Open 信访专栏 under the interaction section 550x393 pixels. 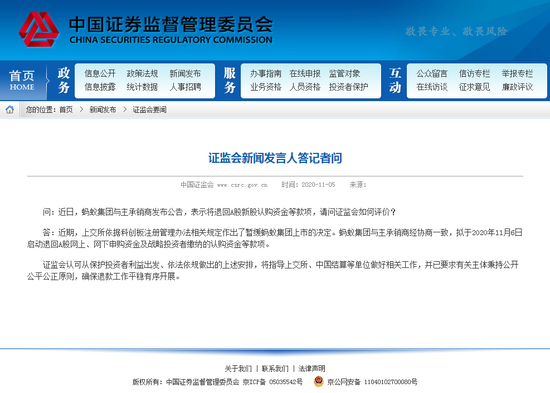tap(474, 74)
